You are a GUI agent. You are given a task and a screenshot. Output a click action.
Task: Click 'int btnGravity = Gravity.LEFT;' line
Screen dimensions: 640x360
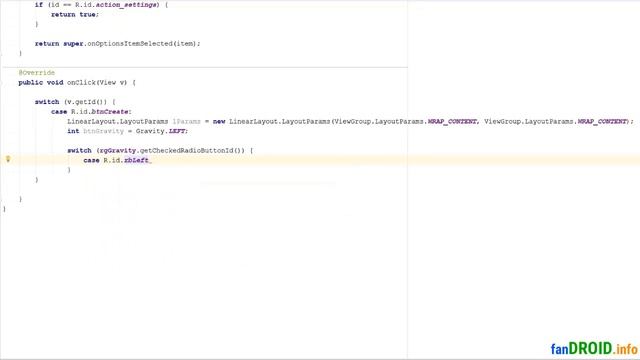tap(127, 131)
